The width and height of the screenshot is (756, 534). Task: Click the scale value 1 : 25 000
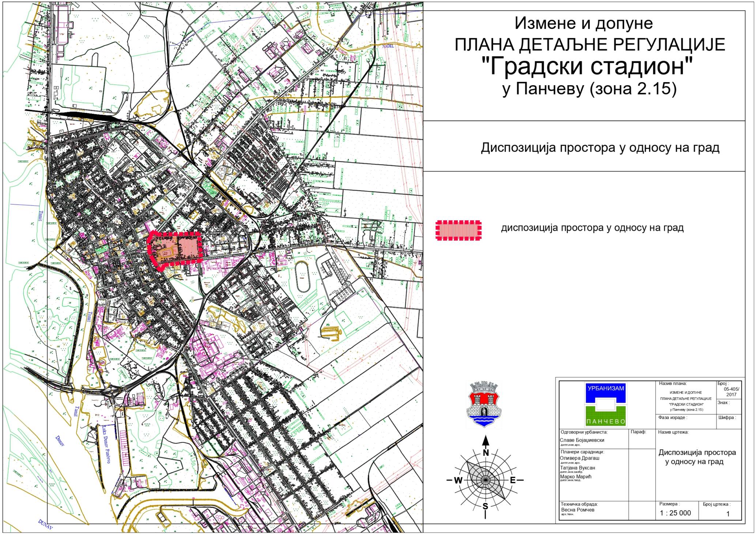(x=675, y=513)
